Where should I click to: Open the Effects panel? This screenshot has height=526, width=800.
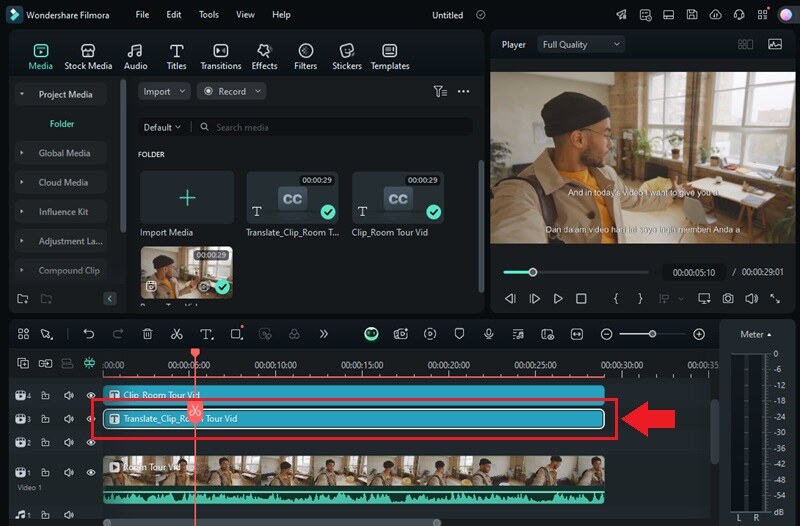click(264, 57)
